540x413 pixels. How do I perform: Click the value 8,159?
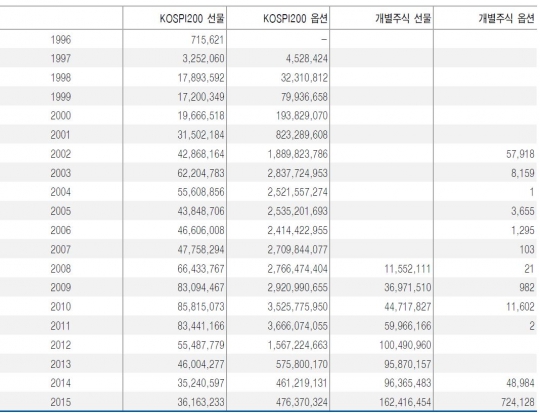pyautogui.click(x=522, y=173)
